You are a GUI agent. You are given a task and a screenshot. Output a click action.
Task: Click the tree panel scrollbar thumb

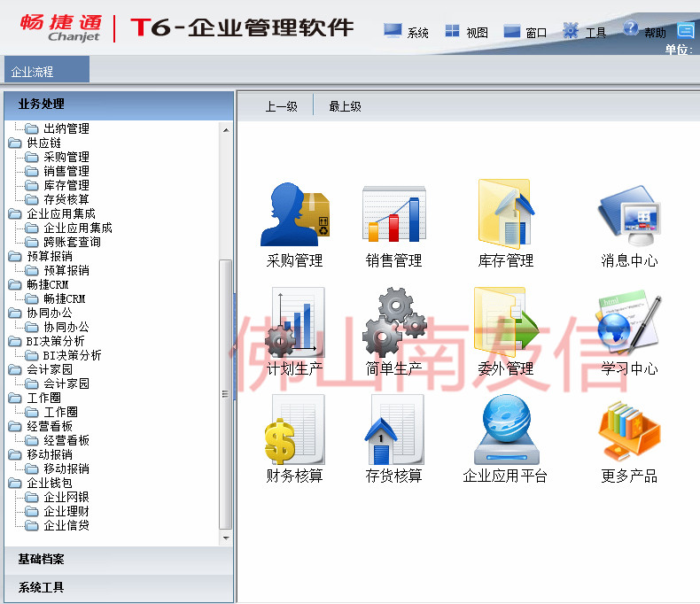[x=226, y=394]
